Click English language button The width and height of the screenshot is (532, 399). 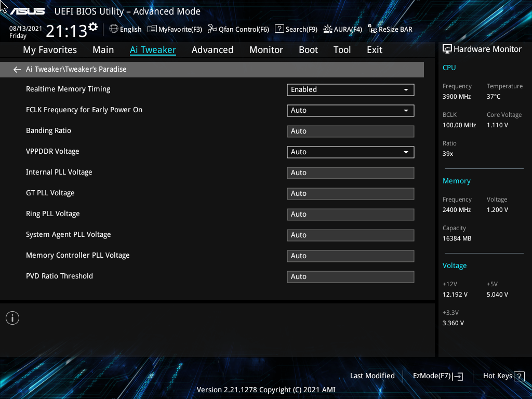pyautogui.click(x=130, y=30)
